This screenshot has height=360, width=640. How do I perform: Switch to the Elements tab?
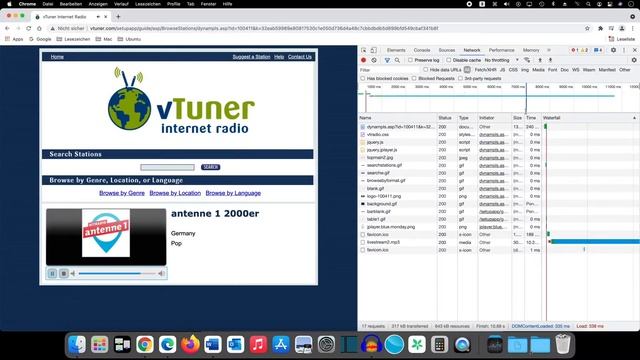[x=396, y=50]
